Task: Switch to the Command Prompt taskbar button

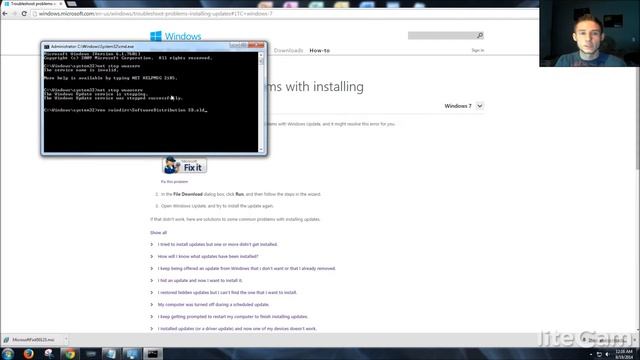Action: click(153, 354)
